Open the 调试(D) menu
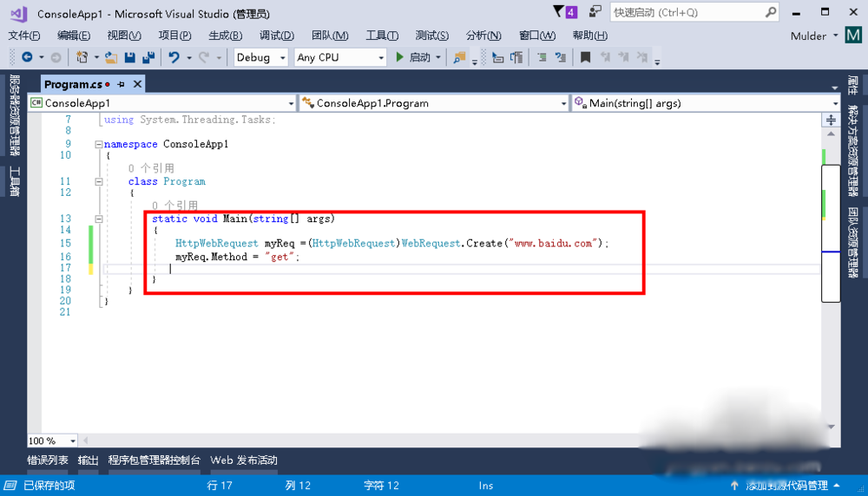 click(276, 36)
